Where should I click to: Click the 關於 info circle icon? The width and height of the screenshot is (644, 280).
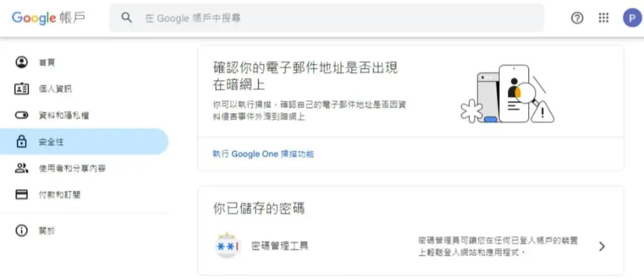[21, 230]
